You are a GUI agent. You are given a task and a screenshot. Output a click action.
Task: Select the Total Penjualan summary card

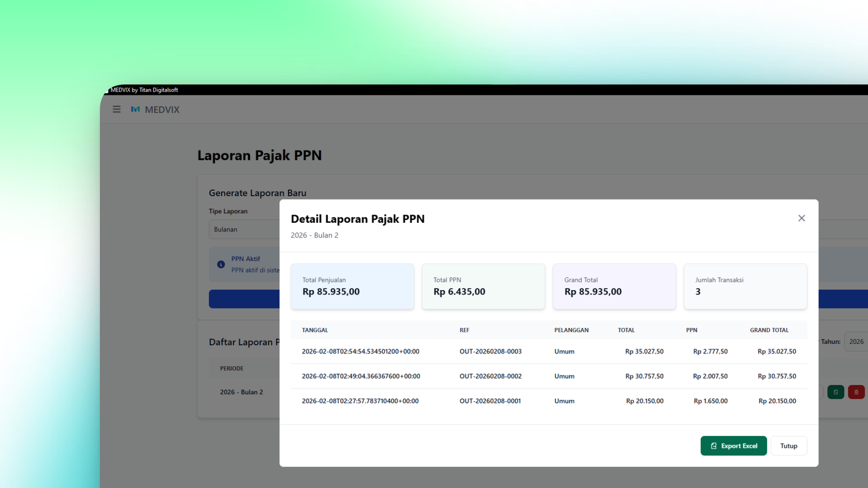click(352, 286)
